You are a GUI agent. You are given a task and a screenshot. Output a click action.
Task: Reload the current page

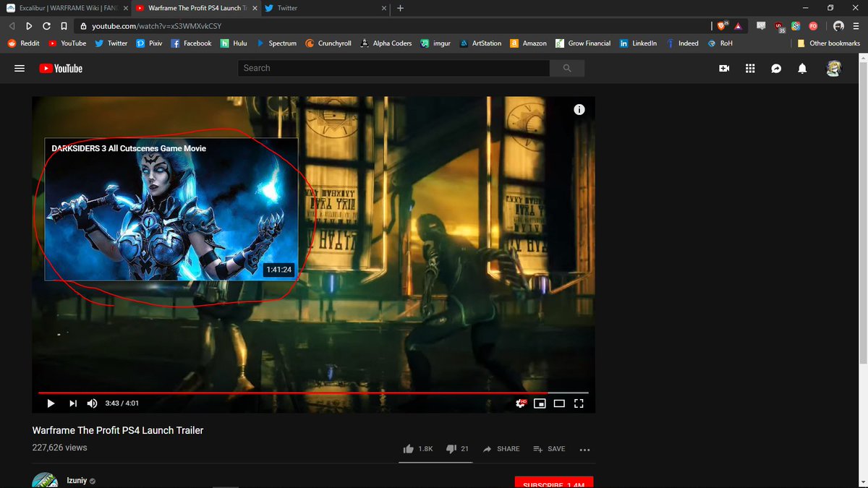tap(46, 26)
